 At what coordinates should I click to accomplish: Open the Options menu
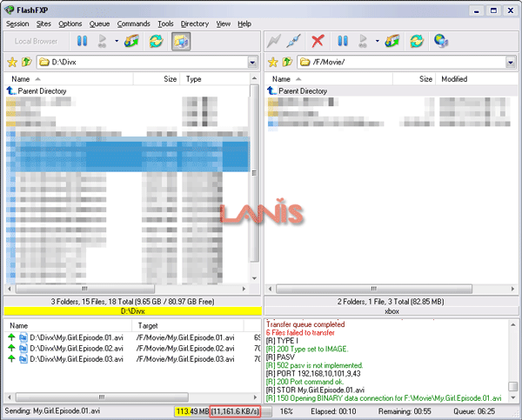click(70, 24)
